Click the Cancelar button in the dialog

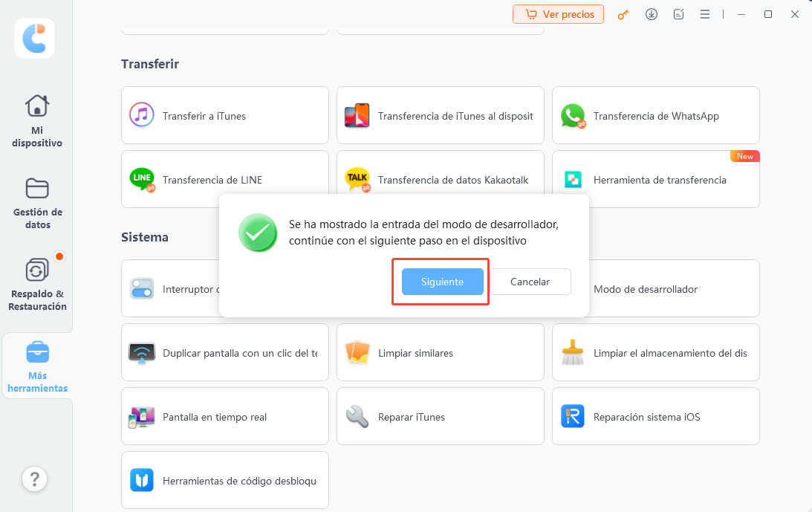click(x=530, y=282)
